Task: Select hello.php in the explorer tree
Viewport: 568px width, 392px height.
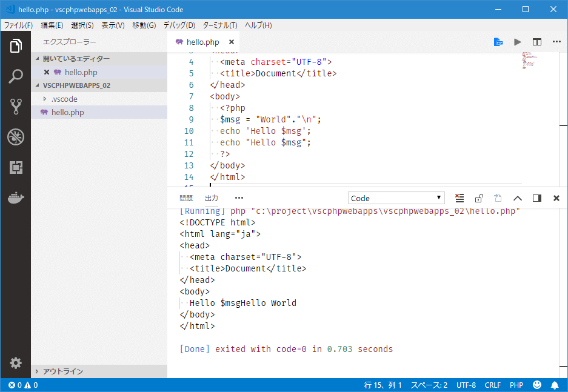Action: 70,111
